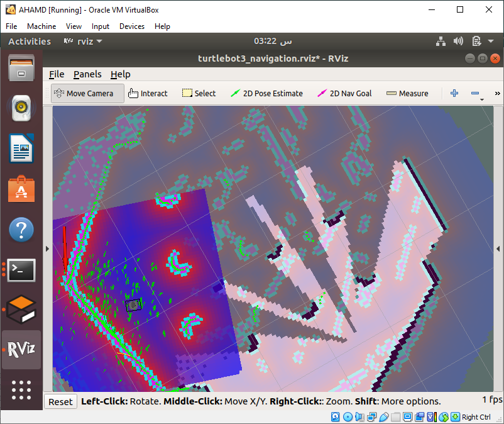
Task: Open VirtualBox View menu
Action: 74,26
